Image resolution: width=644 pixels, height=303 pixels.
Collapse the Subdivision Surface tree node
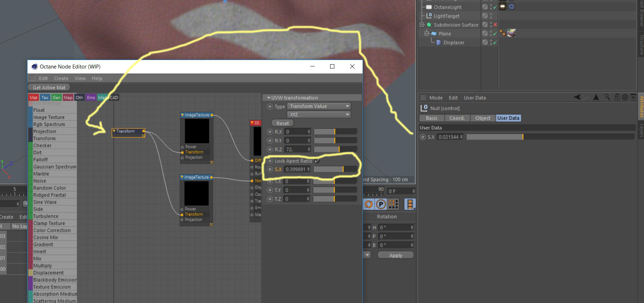pyautogui.click(x=422, y=25)
